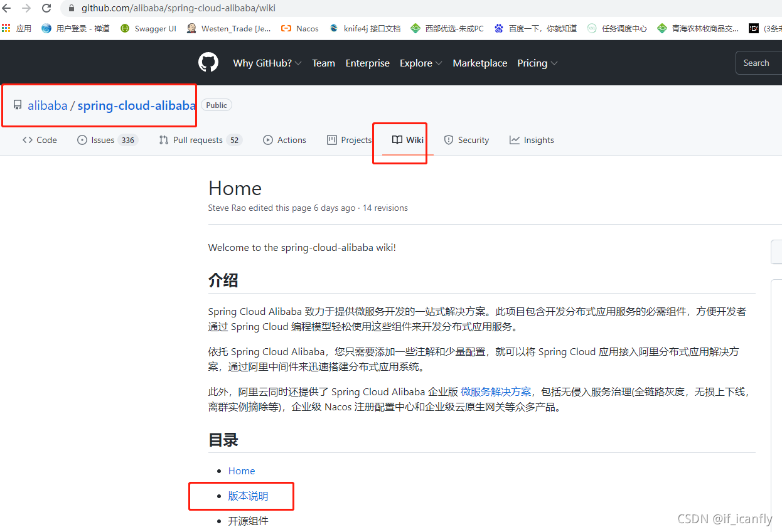The height and width of the screenshot is (532, 782).
Task: Open the 用户登录 - 禅道 bookmark
Action: point(75,28)
